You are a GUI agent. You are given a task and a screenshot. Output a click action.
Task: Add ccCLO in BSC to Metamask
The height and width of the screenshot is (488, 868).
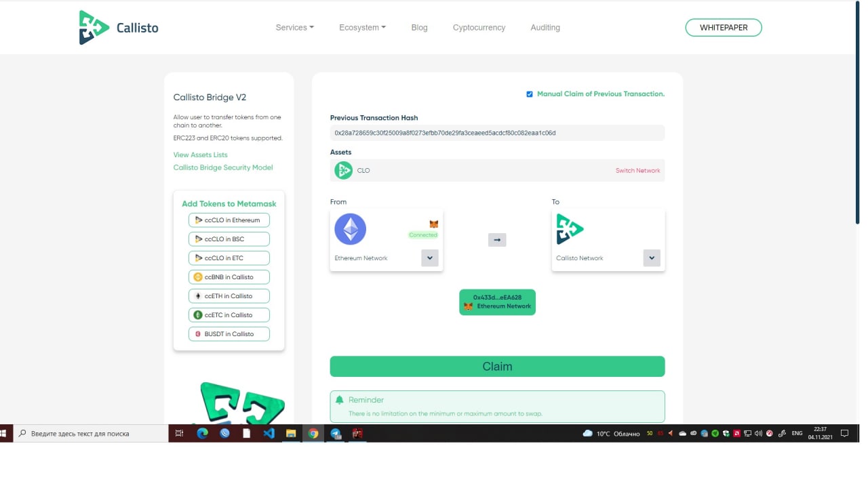click(229, 239)
